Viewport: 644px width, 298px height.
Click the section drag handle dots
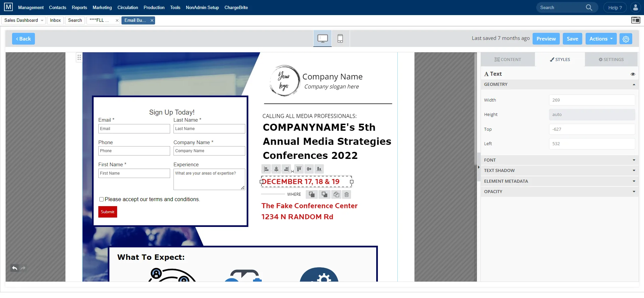pyautogui.click(x=79, y=57)
